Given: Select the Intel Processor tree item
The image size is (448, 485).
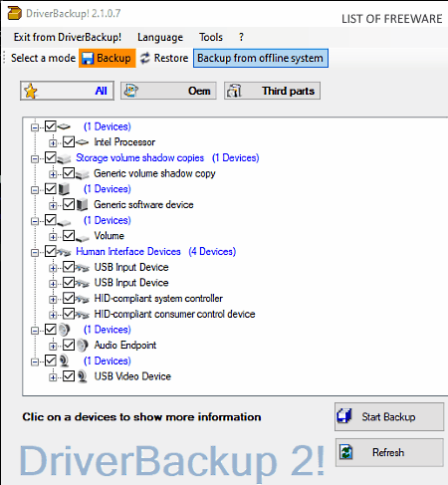Looking at the screenshot, I should 124,142.
